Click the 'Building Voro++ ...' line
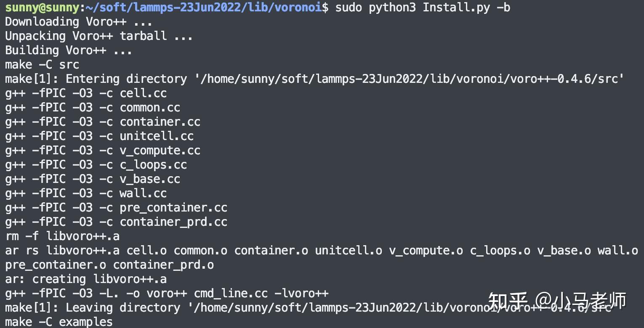Image resolution: width=644 pixels, height=328 pixels. click(x=69, y=50)
